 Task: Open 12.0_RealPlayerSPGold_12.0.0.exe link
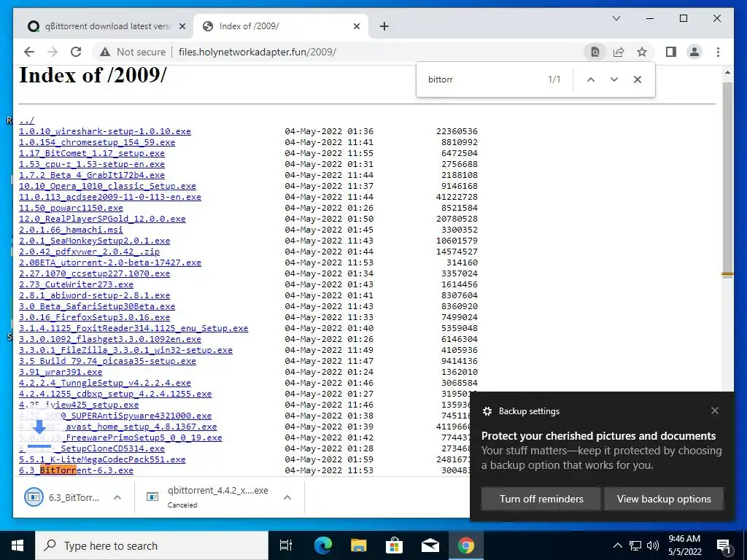pos(102,219)
